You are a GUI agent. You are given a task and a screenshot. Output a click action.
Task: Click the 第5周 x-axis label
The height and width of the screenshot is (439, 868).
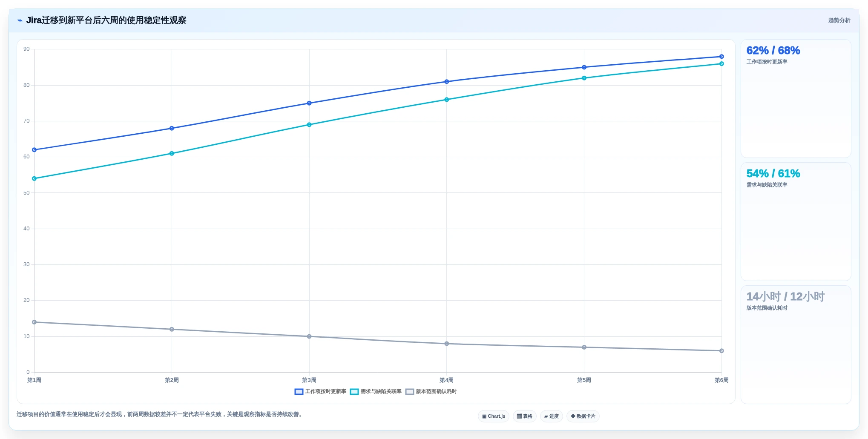pyautogui.click(x=584, y=380)
